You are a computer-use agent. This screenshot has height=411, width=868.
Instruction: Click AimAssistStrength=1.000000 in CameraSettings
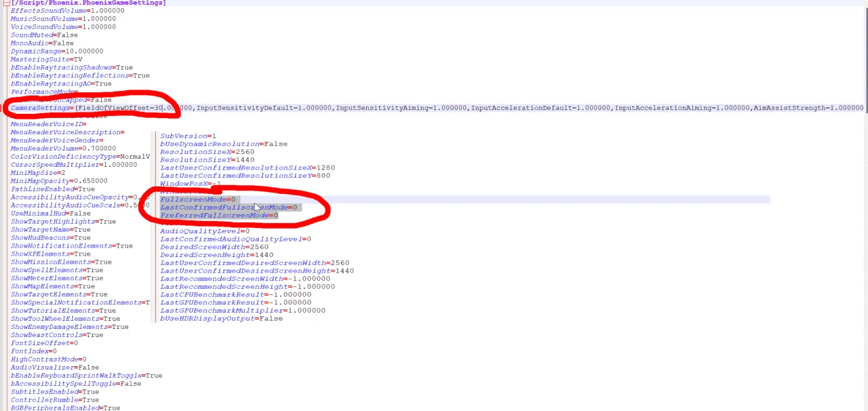pyautogui.click(x=808, y=108)
